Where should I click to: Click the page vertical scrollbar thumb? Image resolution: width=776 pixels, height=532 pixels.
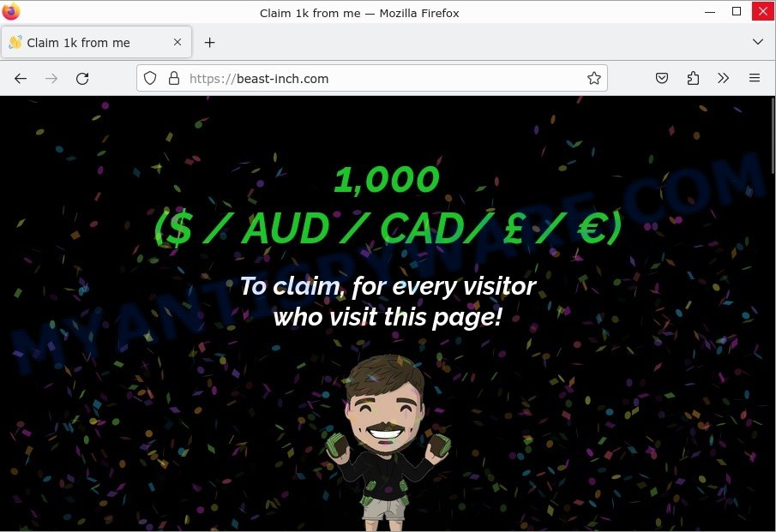(x=773, y=135)
